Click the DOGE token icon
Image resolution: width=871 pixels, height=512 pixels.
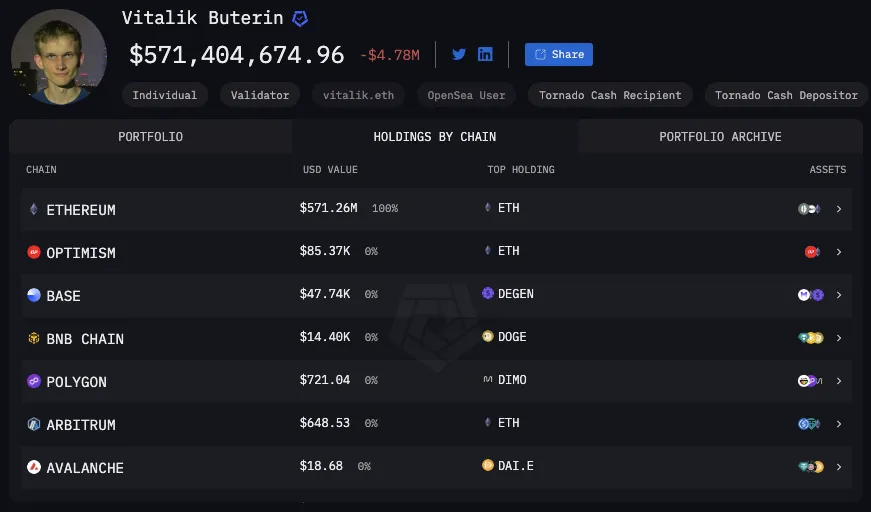[x=488, y=336]
